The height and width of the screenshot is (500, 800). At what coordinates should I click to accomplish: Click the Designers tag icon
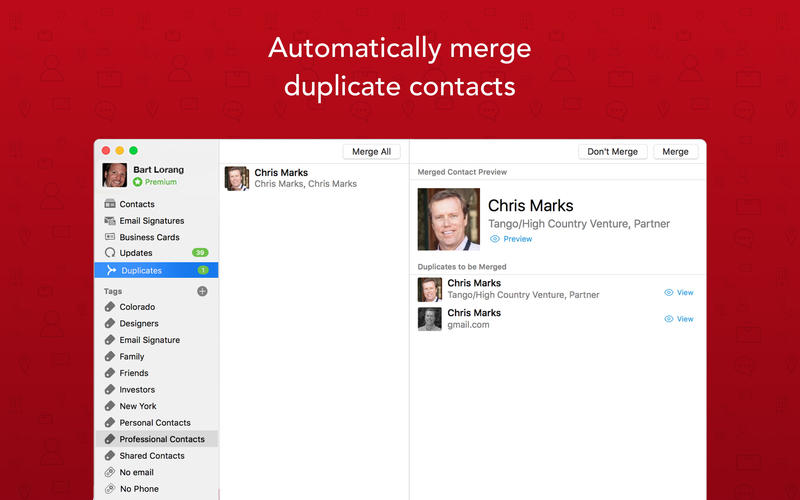[x=110, y=323]
